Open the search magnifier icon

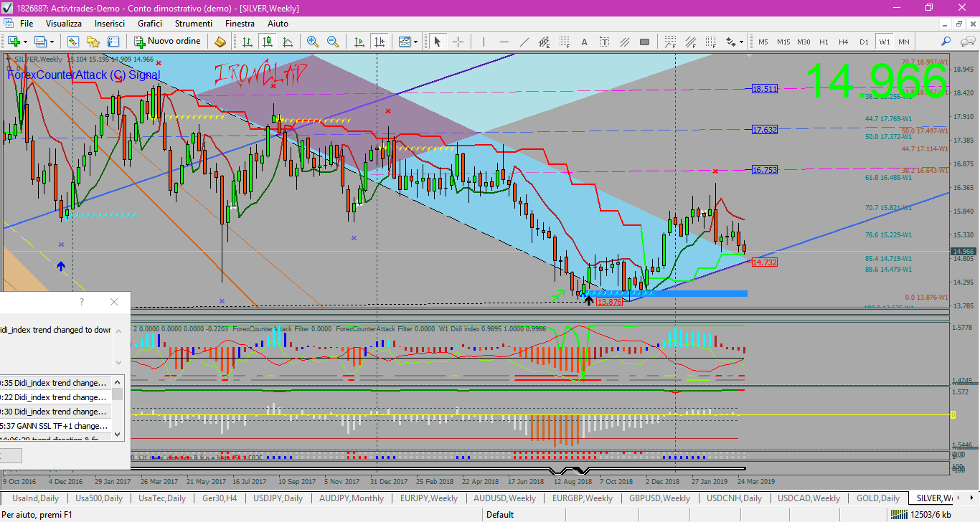tap(946, 42)
